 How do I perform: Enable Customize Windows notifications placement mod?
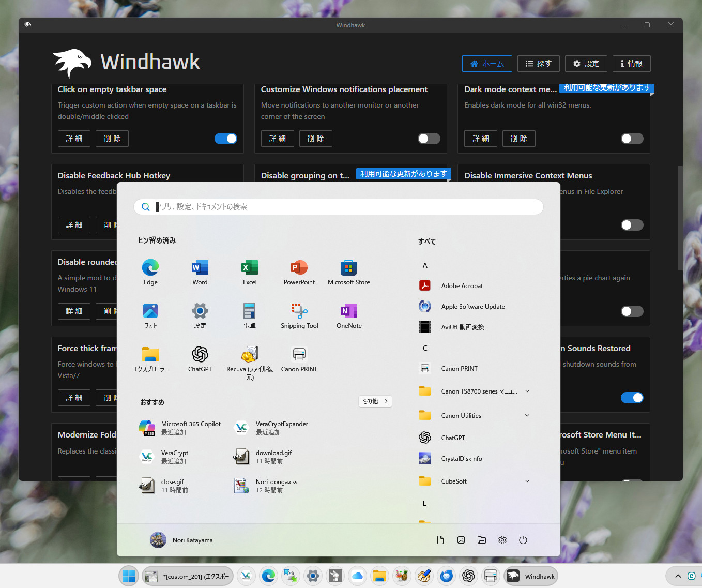pyautogui.click(x=429, y=139)
